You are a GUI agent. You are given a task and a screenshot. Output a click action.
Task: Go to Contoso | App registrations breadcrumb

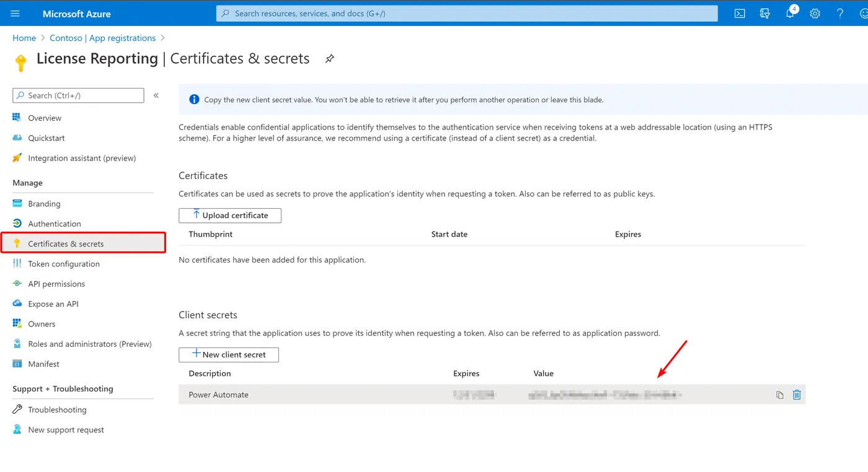pos(102,38)
